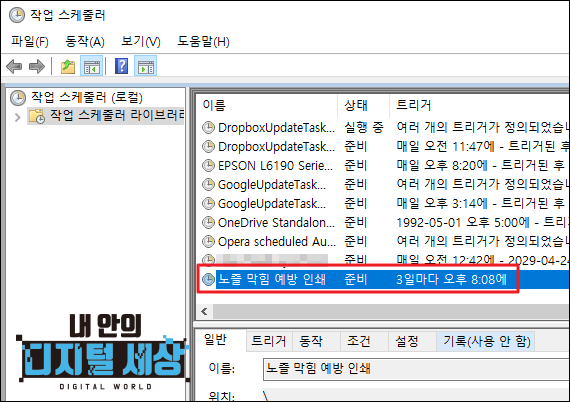The height and width of the screenshot is (402, 570).
Task: Open the 동작(A) menu
Action: coord(85,41)
